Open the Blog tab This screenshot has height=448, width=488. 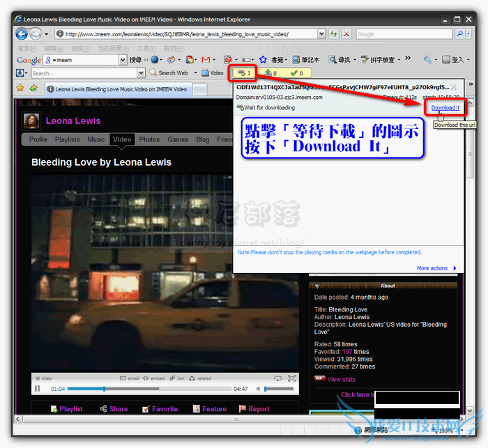pos(203,139)
